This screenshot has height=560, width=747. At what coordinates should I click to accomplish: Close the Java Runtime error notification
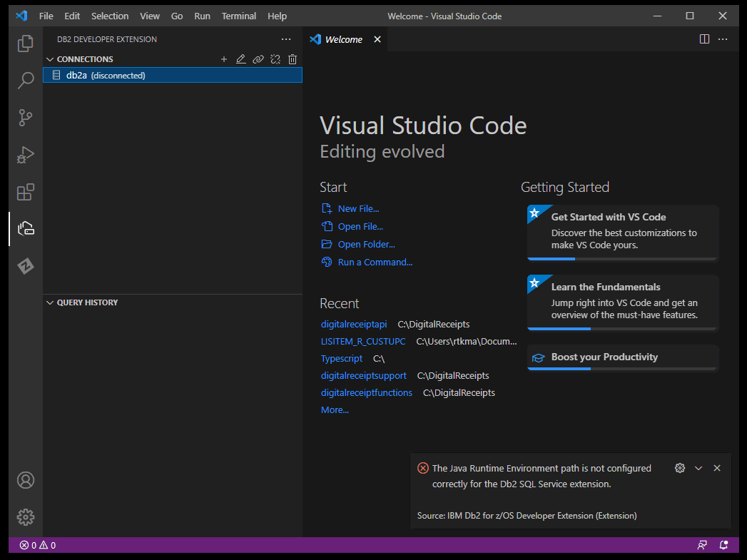point(717,468)
